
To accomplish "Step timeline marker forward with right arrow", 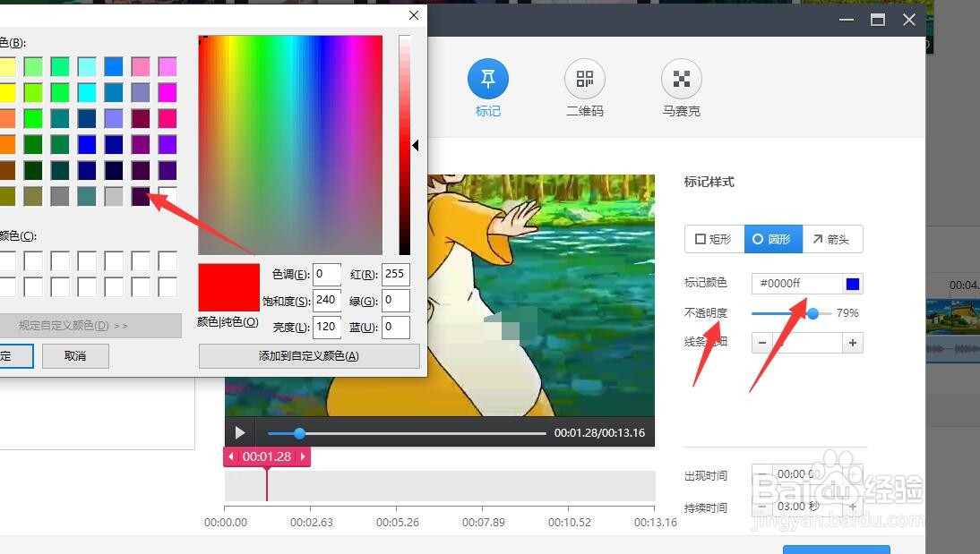I will point(303,456).
